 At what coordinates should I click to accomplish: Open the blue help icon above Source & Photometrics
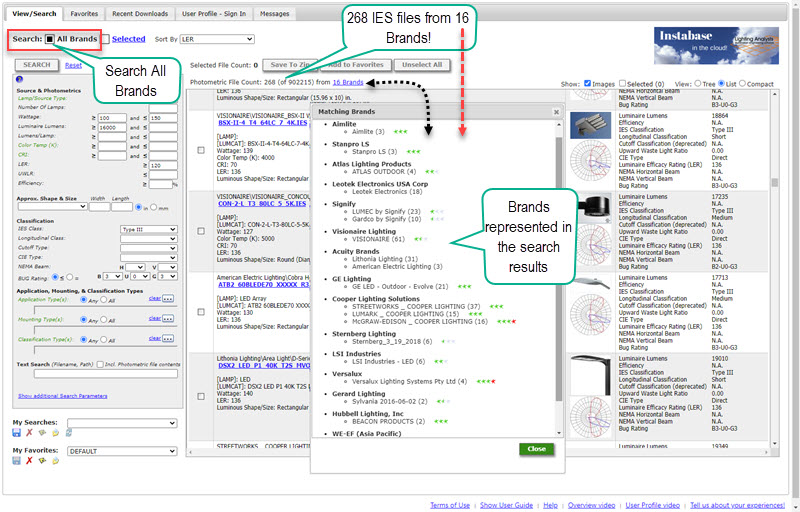point(19,79)
